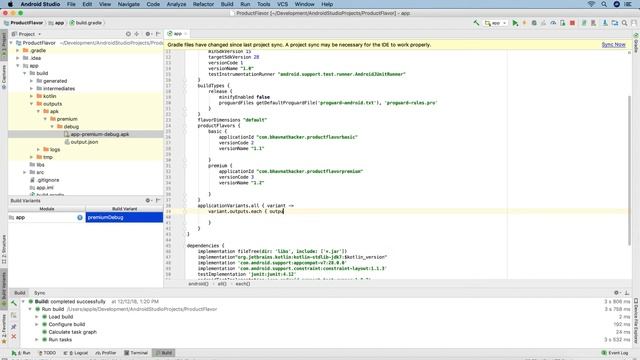This screenshot has width=640, height=360.
Task: Click the Build window hammer rebuild icon
Action: 13,303
